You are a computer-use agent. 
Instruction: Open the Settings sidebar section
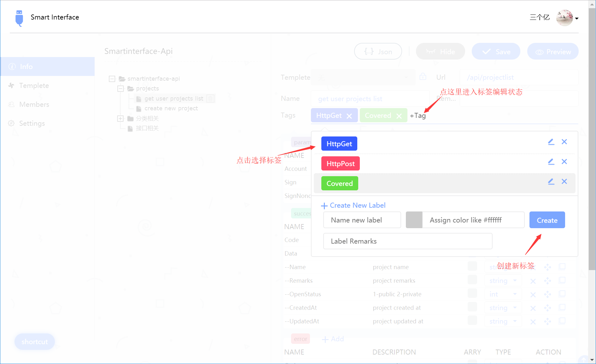tap(32, 123)
